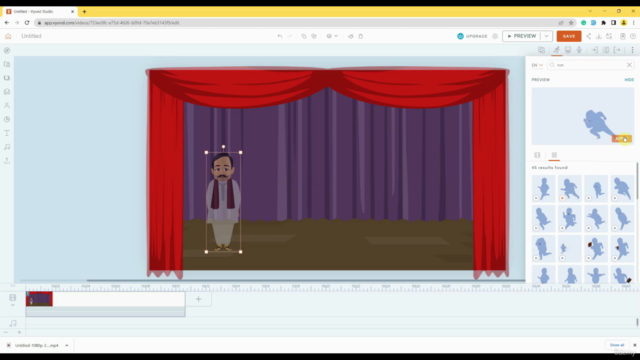640x360 pixels.
Task: Copy the selected character
Action: click(x=304, y=36)
